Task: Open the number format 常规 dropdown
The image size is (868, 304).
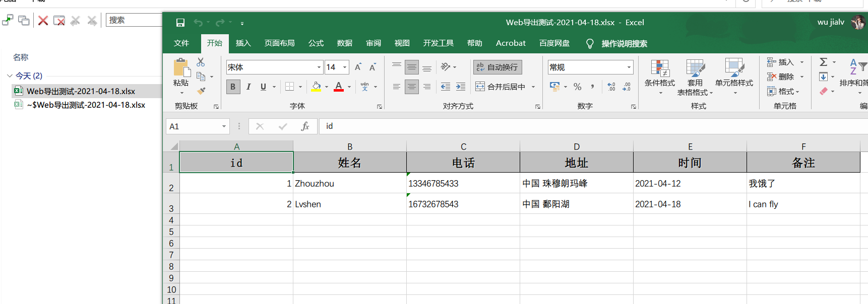Action: pos(629,67)
